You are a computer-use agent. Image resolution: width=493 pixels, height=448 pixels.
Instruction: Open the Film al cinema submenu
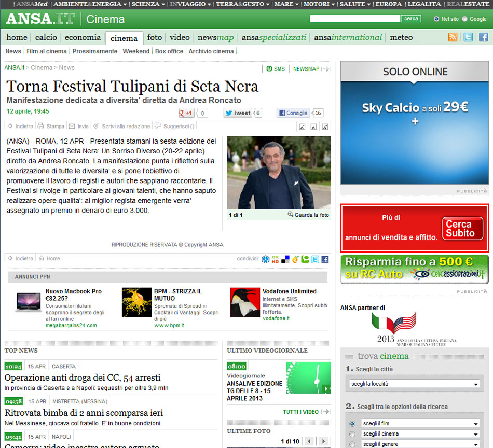point(47,51)
